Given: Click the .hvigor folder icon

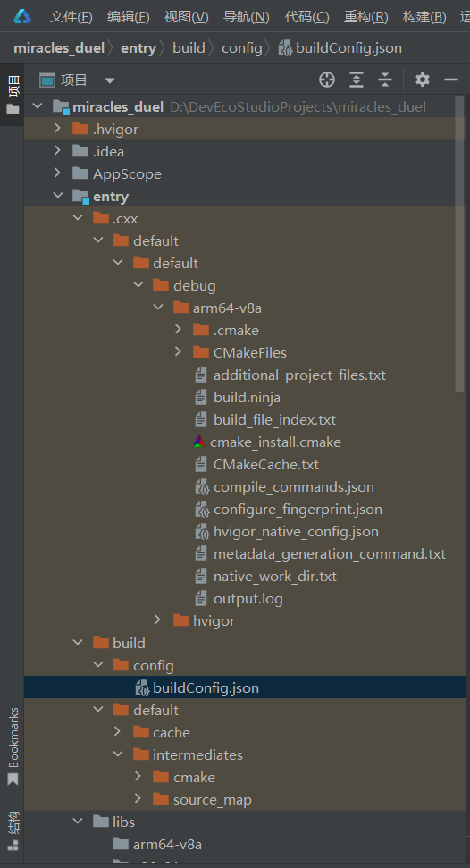Looking at the screenshot, I should 80,129.
